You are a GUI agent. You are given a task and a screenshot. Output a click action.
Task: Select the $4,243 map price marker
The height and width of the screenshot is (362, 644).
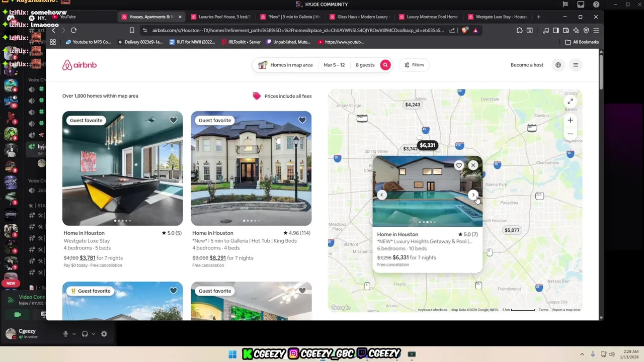(413, 105)
